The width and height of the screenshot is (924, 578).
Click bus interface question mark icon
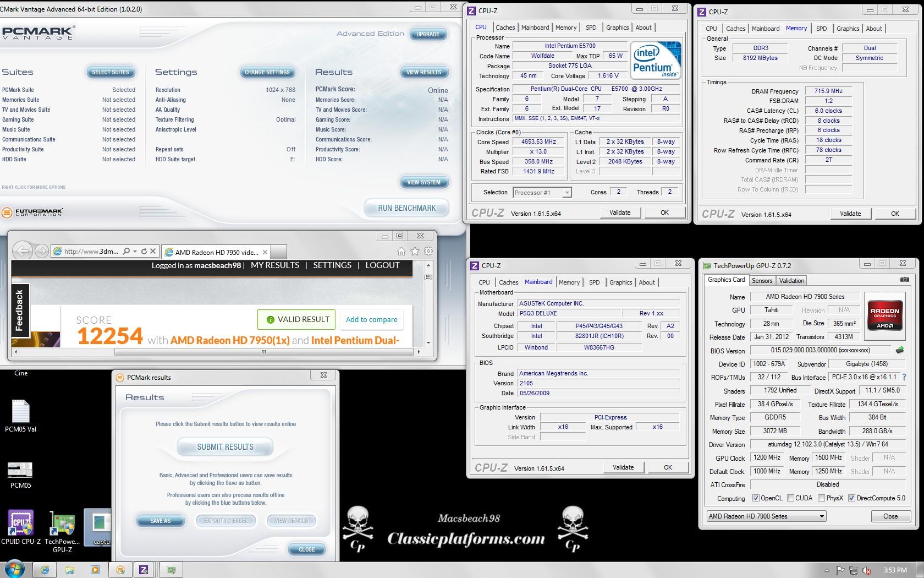(904, 377)
